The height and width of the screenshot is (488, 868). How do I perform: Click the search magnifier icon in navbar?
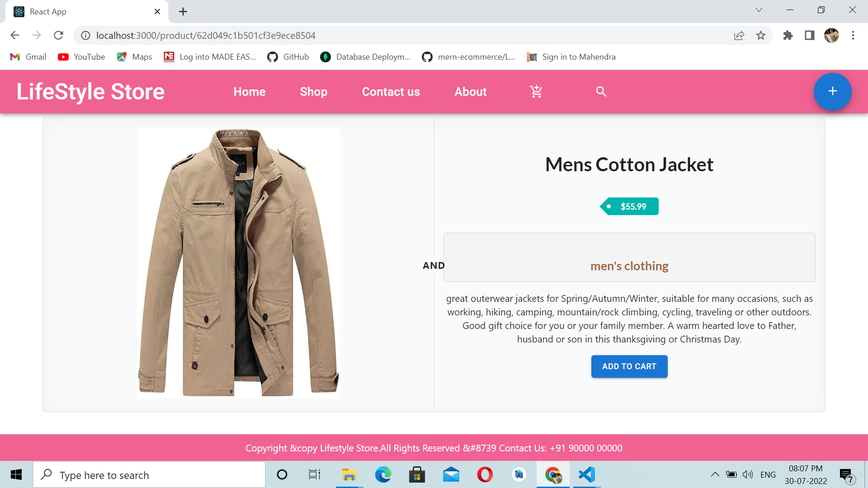coord(601,92)
